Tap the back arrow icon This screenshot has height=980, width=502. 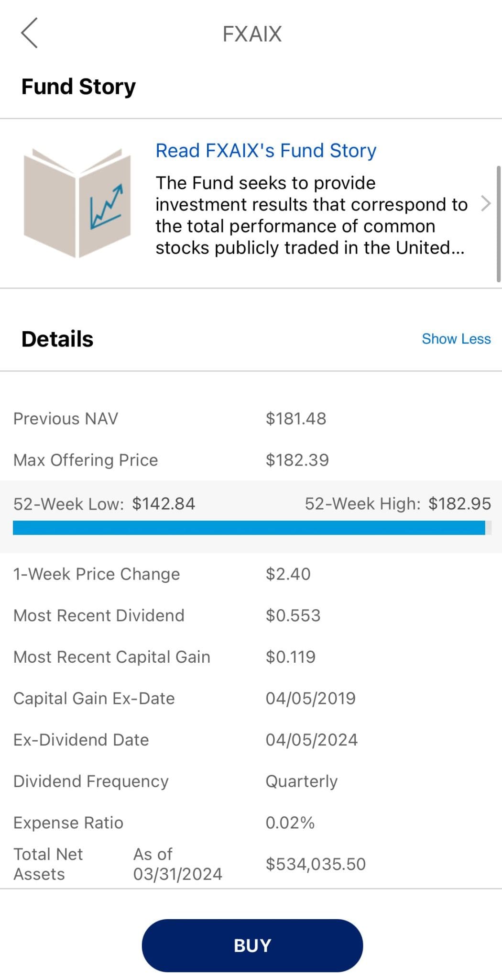29,33
